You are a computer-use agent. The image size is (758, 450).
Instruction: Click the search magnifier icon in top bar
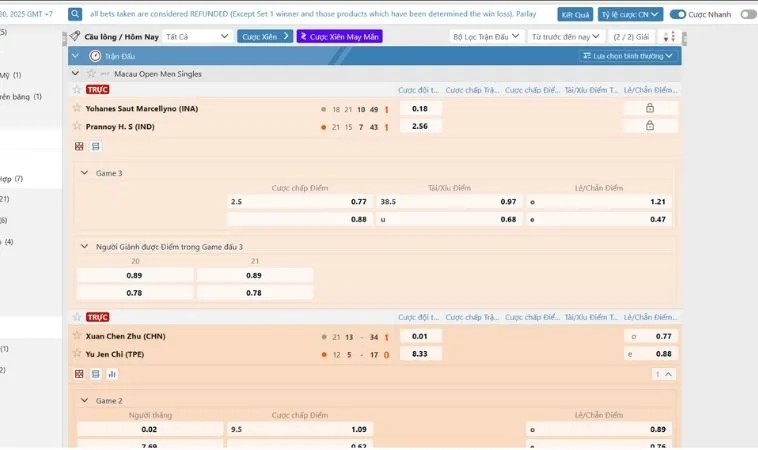(76, 15)
